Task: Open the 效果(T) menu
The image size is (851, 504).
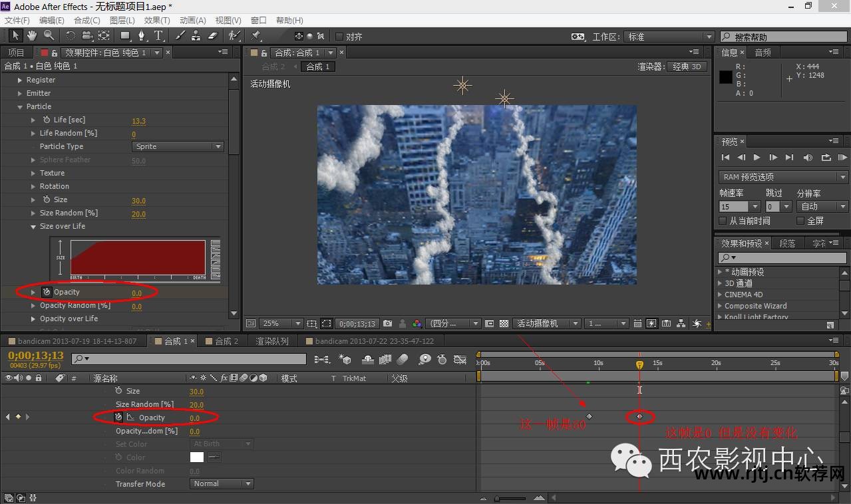Action: click(x=157, y=21)
